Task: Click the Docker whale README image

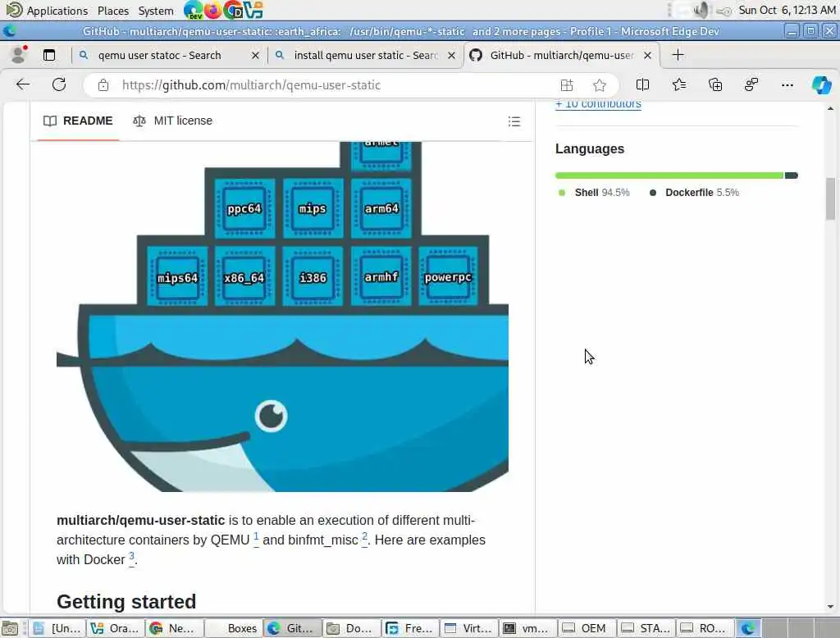Action: 282,316
